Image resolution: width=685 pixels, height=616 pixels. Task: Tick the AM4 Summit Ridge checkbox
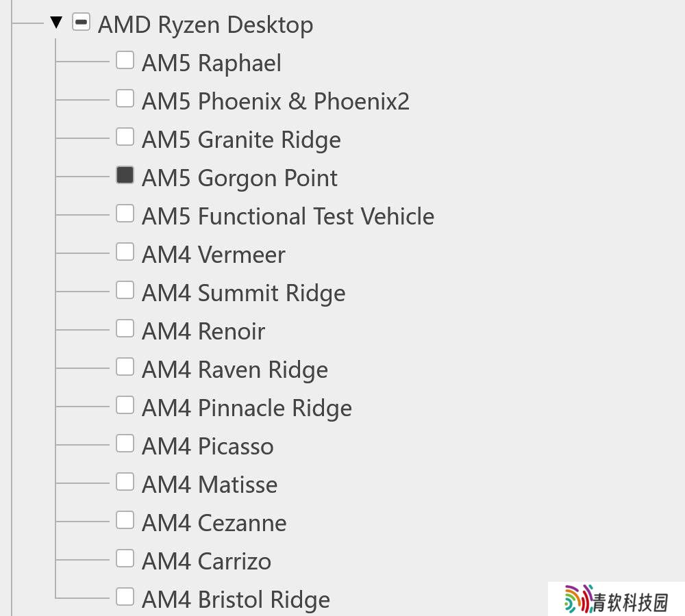[x=125, y=290]
